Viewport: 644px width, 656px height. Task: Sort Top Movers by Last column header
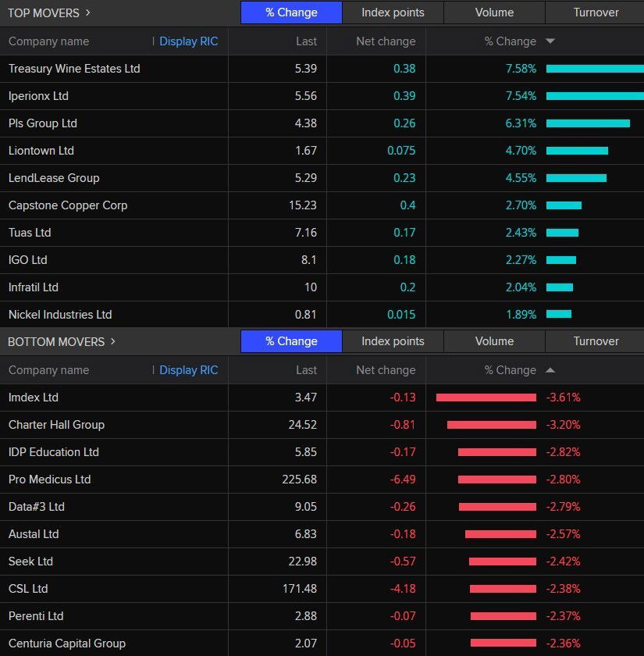coord(306,41)
